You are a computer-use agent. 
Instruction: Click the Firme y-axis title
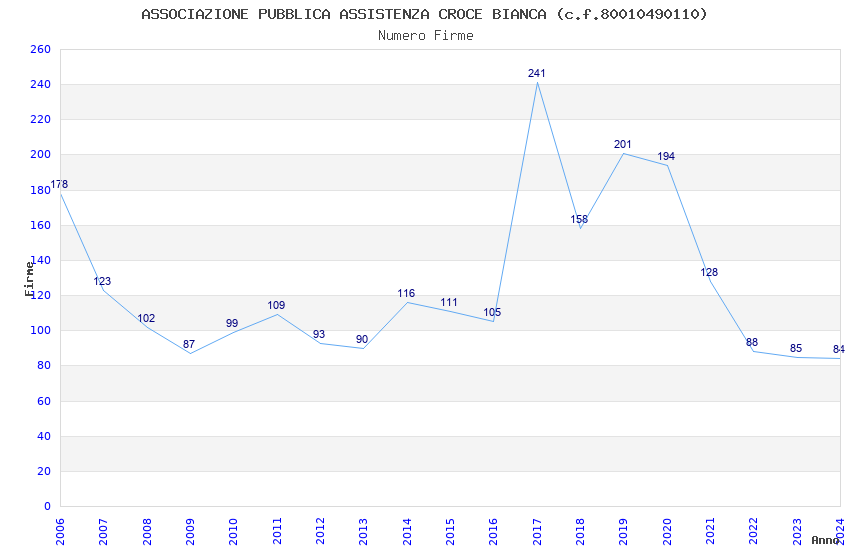(x=29, y=278)
